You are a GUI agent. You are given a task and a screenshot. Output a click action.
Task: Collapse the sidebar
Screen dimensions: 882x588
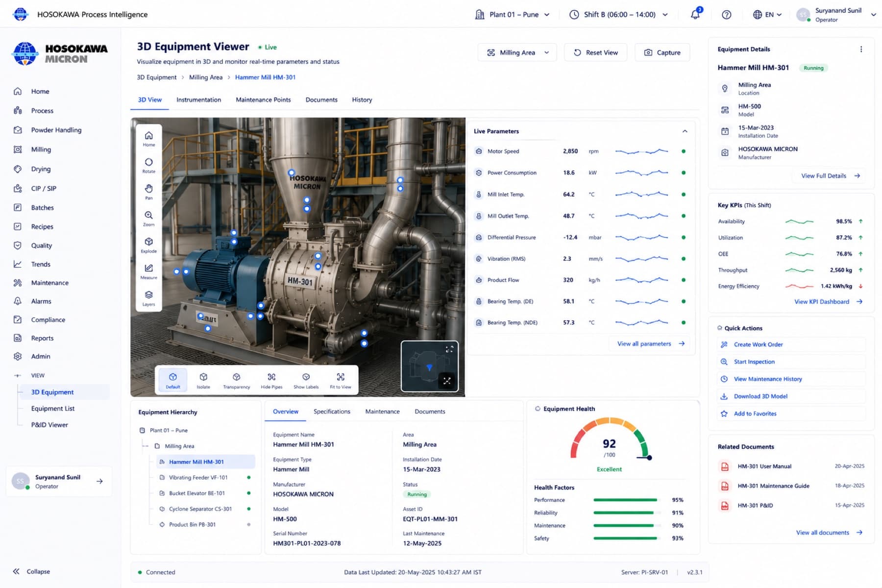[x=32, y=571]
